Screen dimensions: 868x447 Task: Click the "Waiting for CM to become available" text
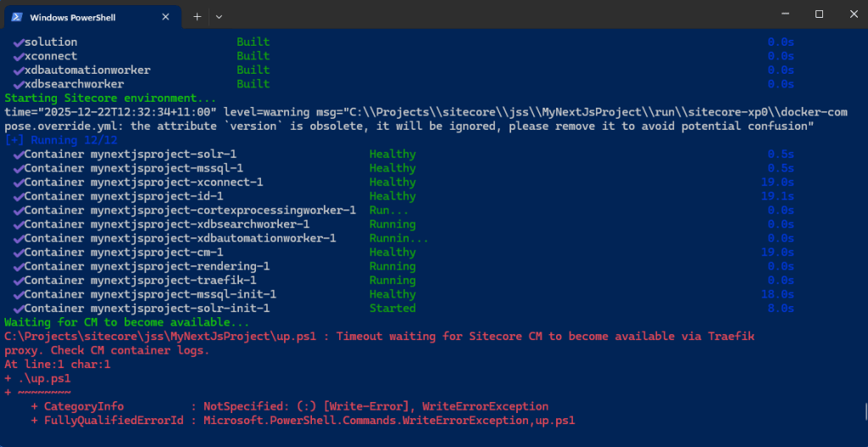coord(126,322)
